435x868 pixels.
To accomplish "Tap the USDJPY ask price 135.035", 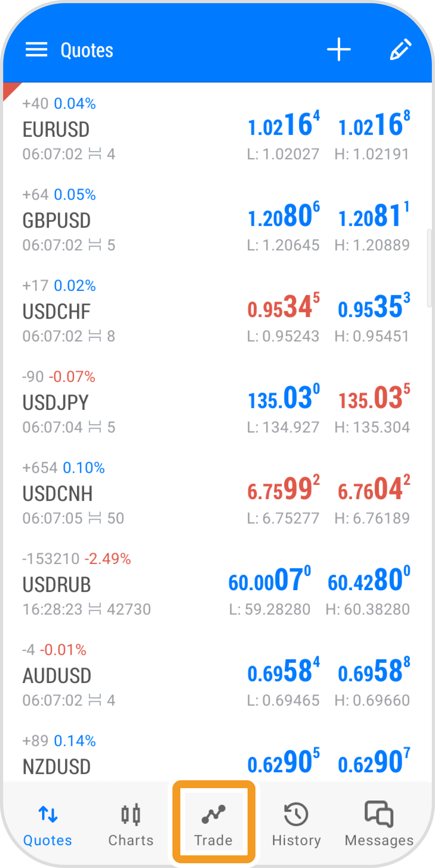I will coord(374,398).
